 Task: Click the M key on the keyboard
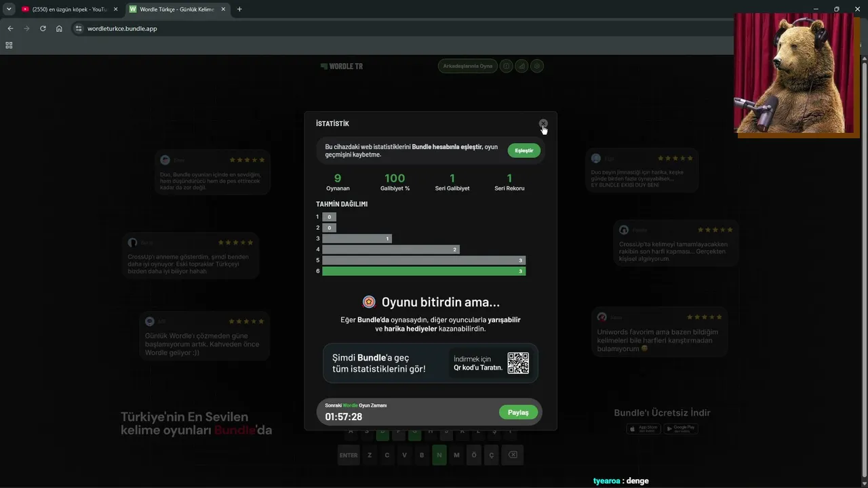pos(456,455)
